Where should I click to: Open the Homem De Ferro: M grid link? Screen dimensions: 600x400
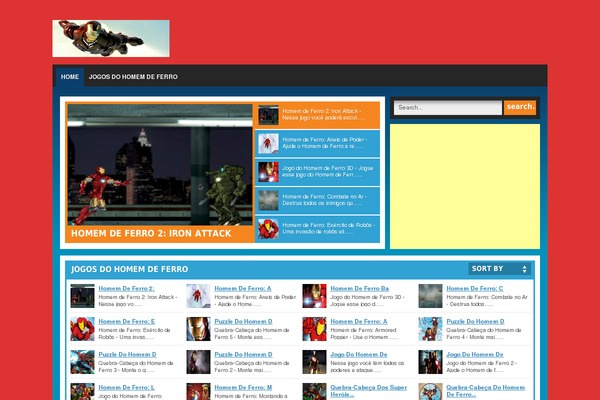(243, 387)
